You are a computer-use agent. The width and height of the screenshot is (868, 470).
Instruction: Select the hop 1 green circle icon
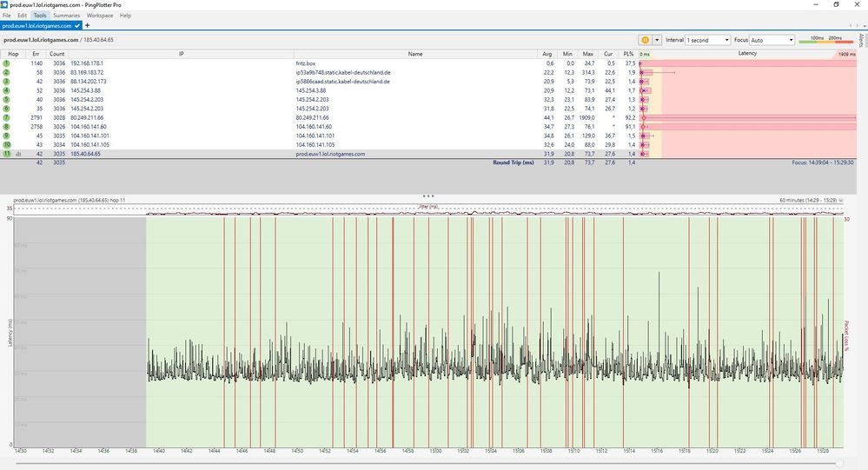click(x=6, y=63)
